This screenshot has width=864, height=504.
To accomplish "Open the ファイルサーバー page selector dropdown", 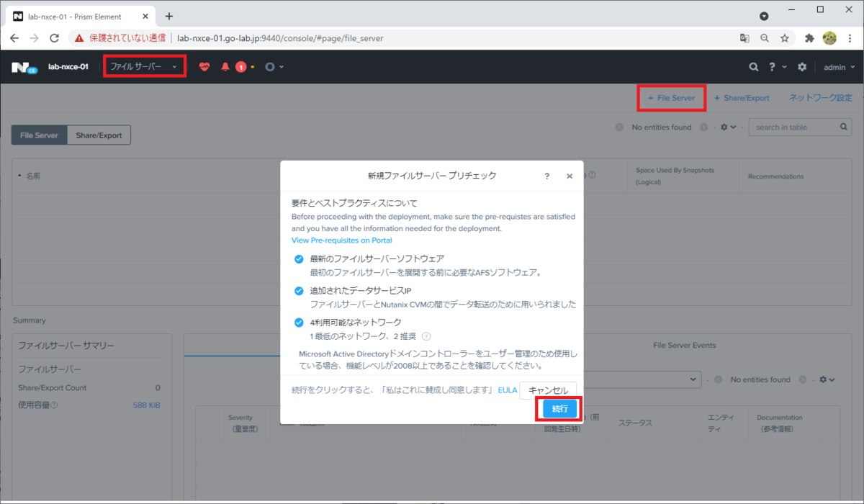I will tap(144, 66).
